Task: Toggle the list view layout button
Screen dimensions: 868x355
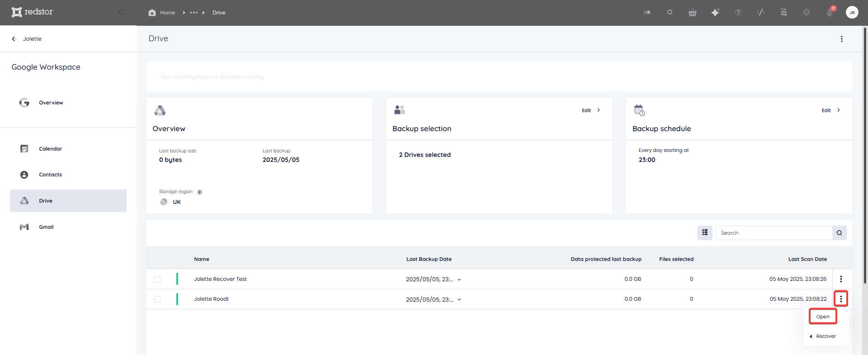Action: 705,233
